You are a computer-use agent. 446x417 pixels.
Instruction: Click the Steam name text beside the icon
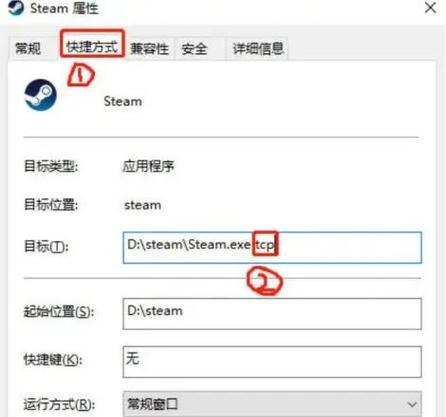[123, 101]
